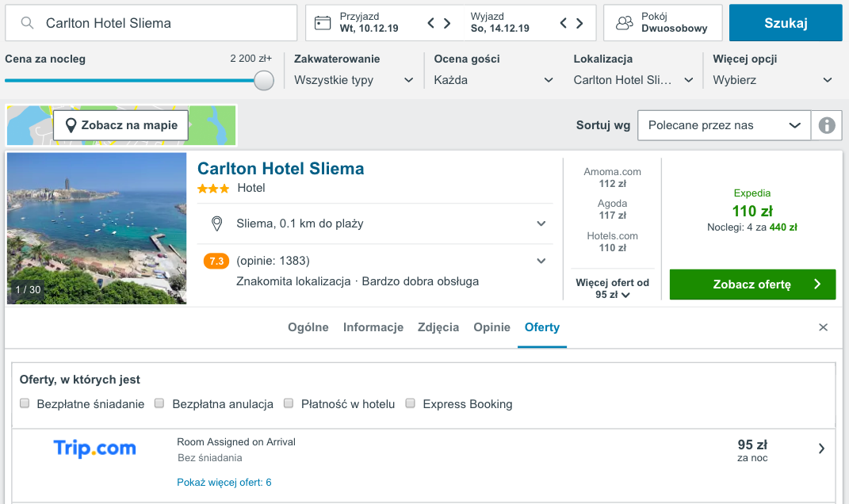849x504 pixels.
Task: Click the room guests icon
Action: coord(625,23)
